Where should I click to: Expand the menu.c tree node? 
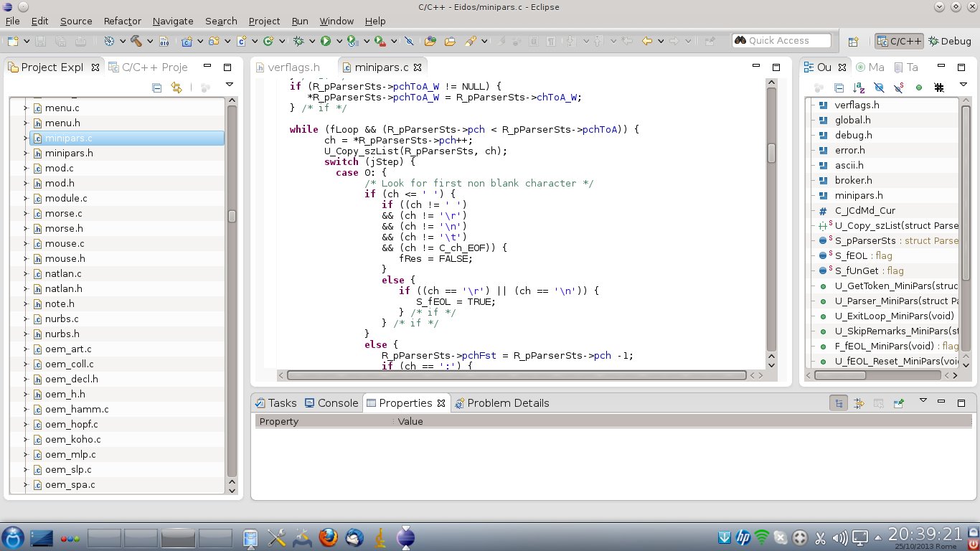[25, 108]
